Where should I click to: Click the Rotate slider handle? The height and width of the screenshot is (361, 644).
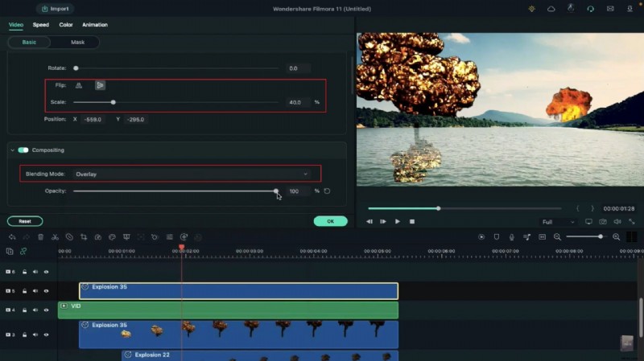pyautogui.click(x=76, y=68)
